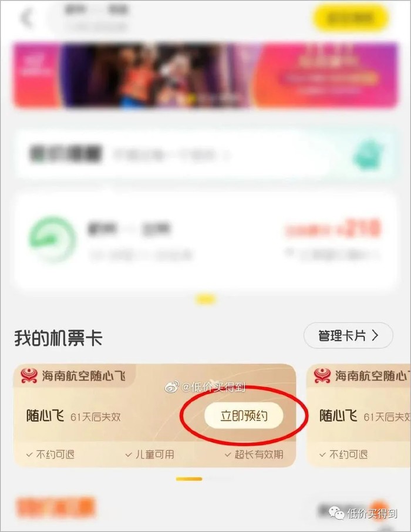Screen dimensions: 411x532
Task: Open 管理卡片 card management
Action: coord(348,335)
